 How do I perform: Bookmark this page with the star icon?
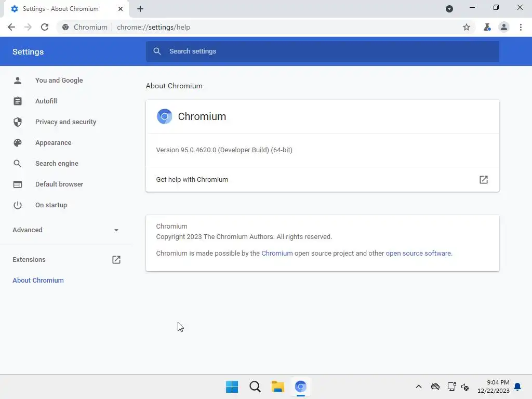click(467, 27)
